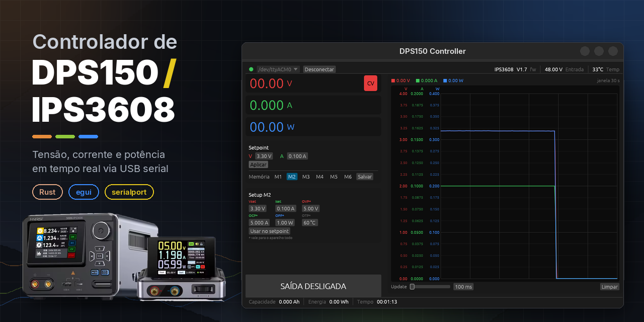Edit the Vset 3.30 V value
This screenshot has width=644, height=322.
pyautogui.click(x=258, y=208)
